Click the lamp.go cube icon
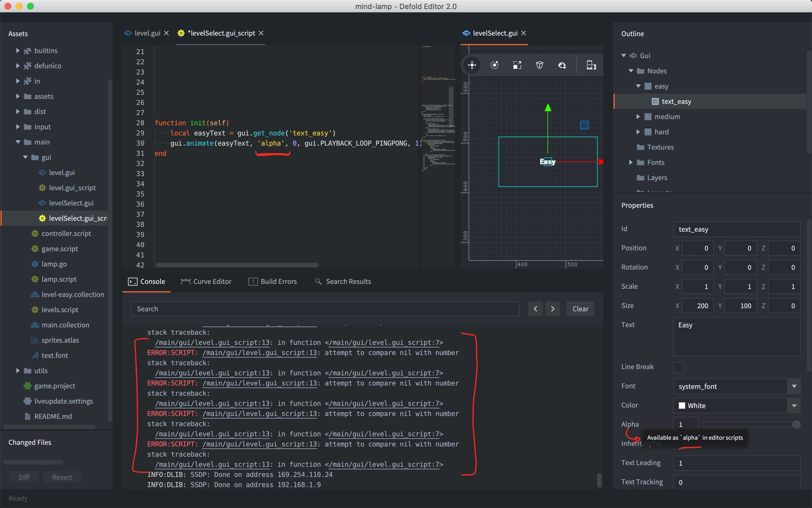Image resolution: width=812 pixels, height=508 pixels. click(x=35, y=264)
